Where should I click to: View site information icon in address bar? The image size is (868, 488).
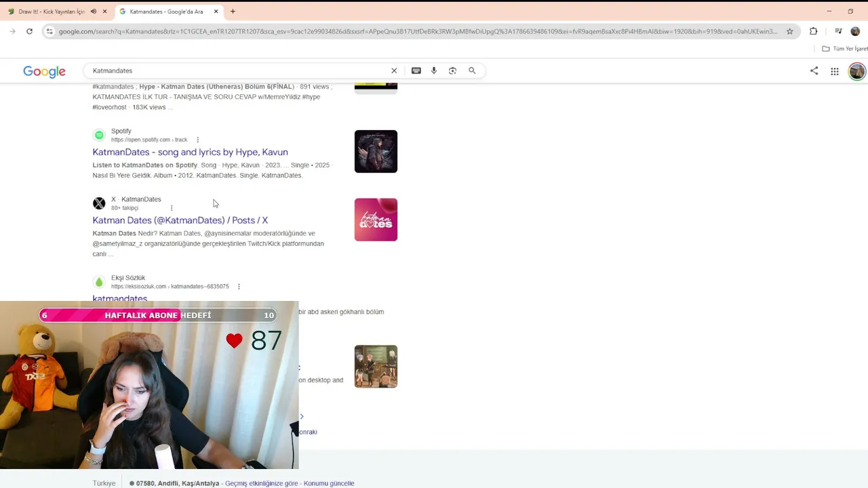click(x=50, y=31)
